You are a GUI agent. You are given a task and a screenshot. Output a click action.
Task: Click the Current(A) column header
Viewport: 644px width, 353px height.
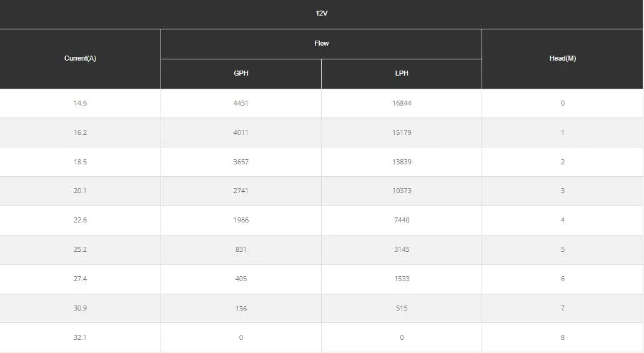click(80, 58)
